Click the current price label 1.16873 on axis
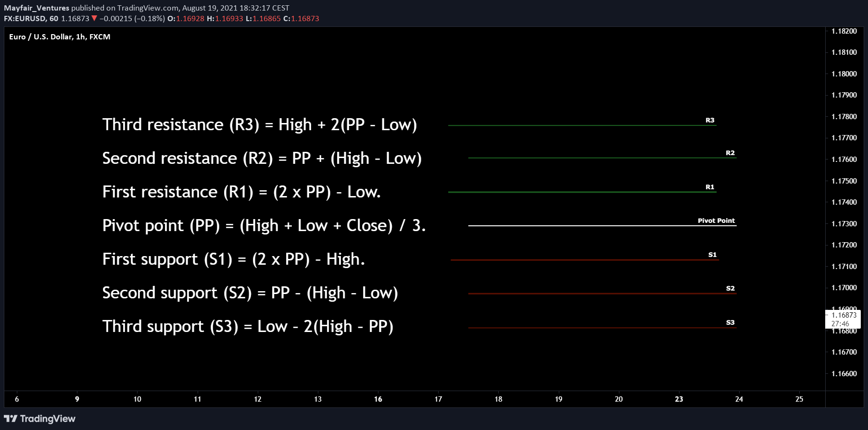868x430 pixels. click(843, 315)
